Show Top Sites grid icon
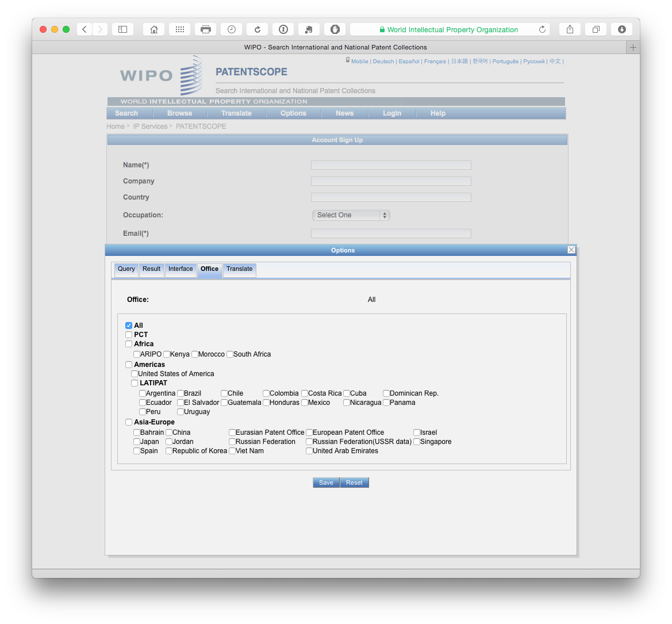The image size is (672, 624). pyautogui.click(x=180, y=29)
